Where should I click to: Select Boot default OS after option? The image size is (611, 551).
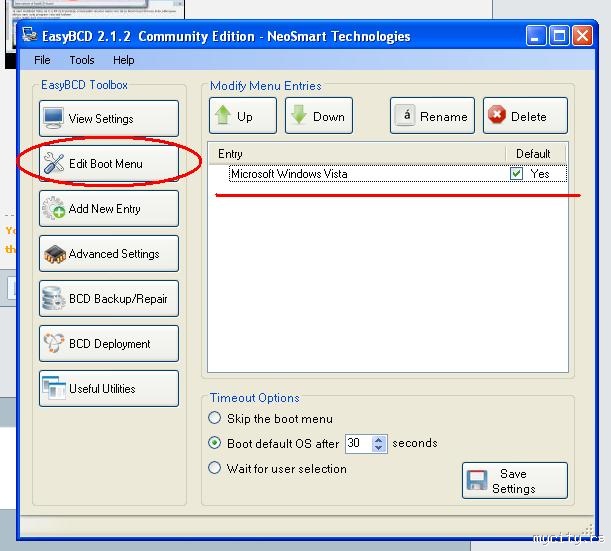coord(214,443)
